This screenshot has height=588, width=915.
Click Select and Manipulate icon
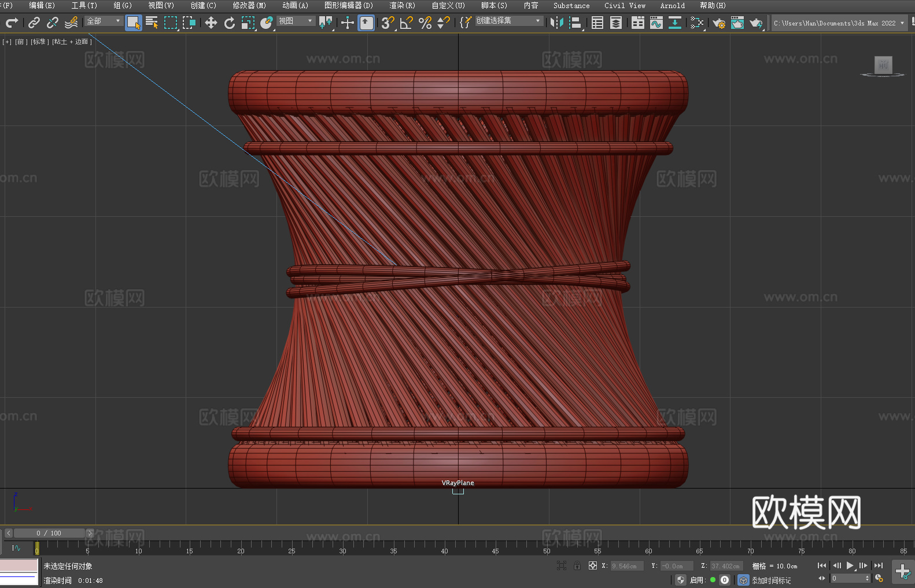[x=348, y=23]
